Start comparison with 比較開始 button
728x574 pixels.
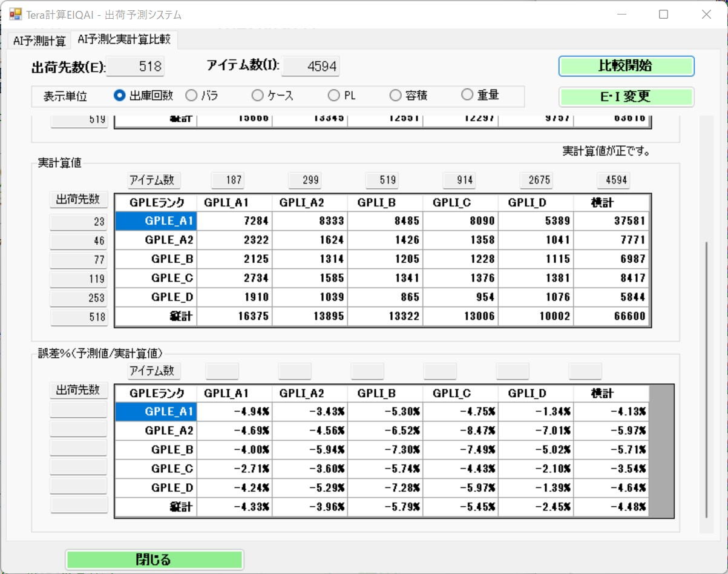click(626, 66)
